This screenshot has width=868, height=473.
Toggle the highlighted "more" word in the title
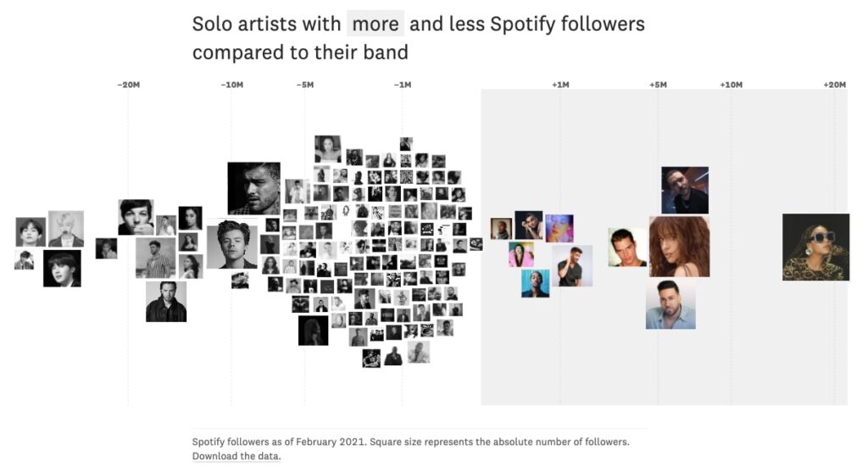tap(375, 24)
